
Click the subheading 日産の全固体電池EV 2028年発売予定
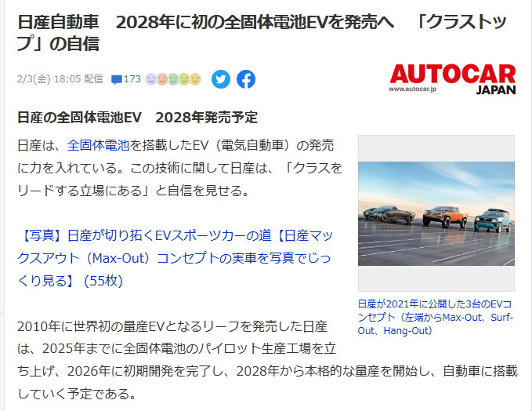[137, 118]
